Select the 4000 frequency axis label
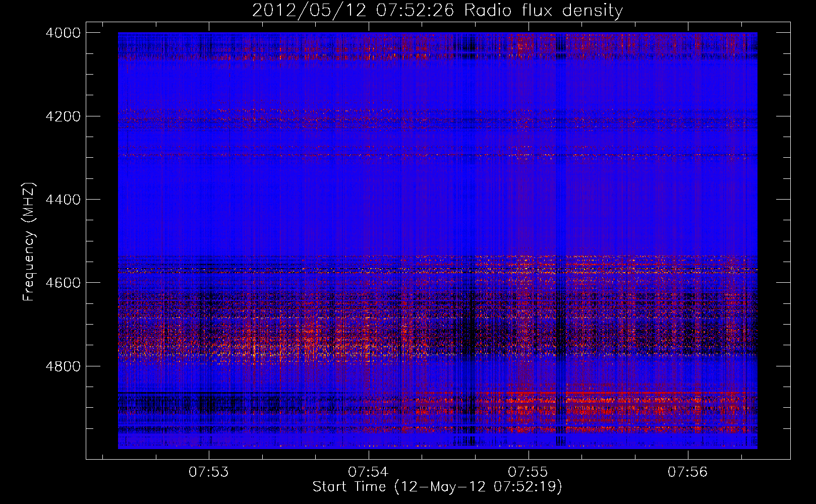Viewport: 816px width, 504px height. pos(63,33)
